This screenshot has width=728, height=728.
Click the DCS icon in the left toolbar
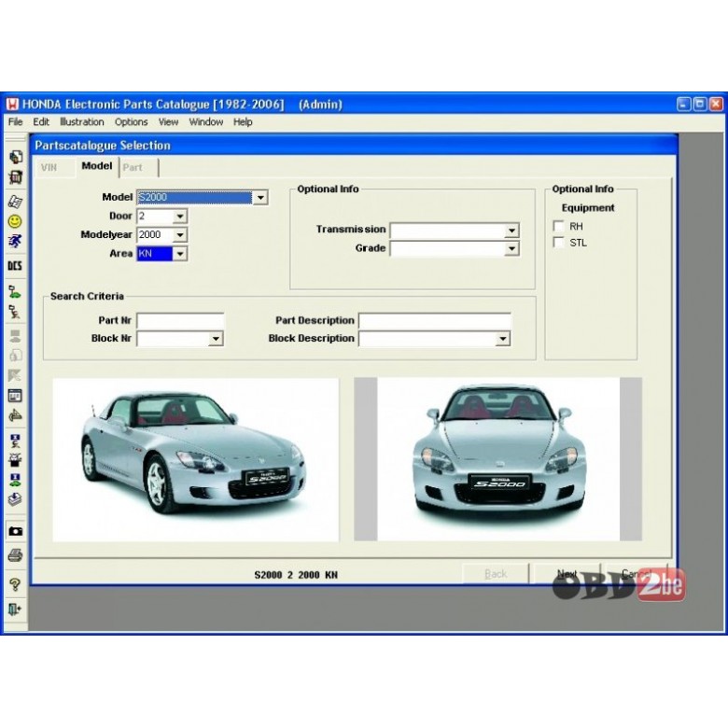pyautogui.click(x=15, y=266)
